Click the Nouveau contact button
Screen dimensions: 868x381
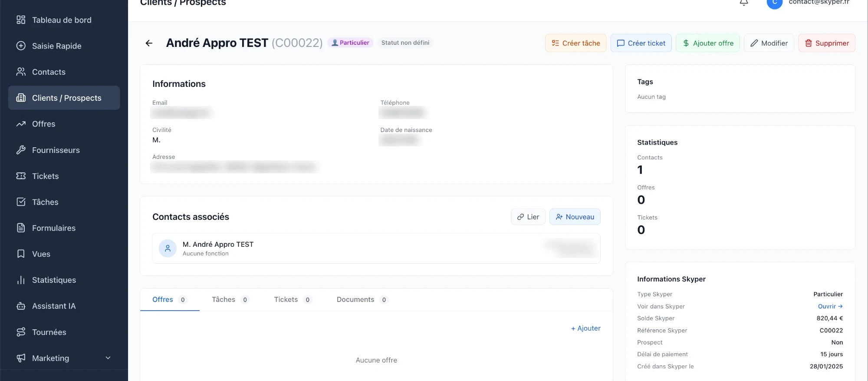pos(575,217)
